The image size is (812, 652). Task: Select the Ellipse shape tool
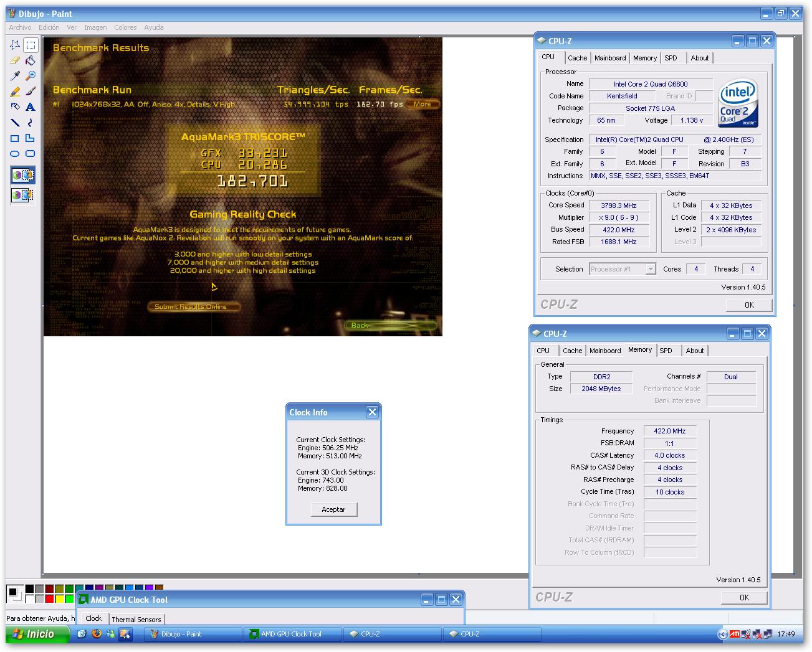(x=15, y=154)
